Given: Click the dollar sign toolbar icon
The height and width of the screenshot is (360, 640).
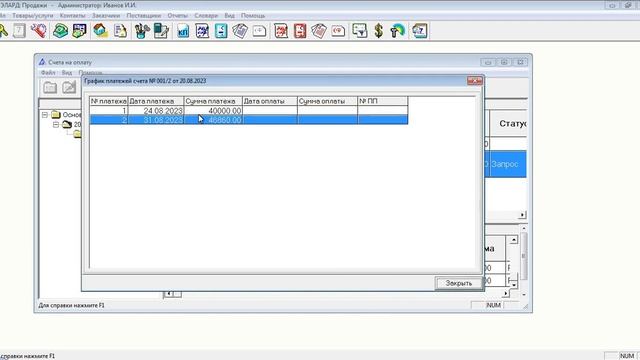Looking at the screenshot, I should [x=379, y=31].
